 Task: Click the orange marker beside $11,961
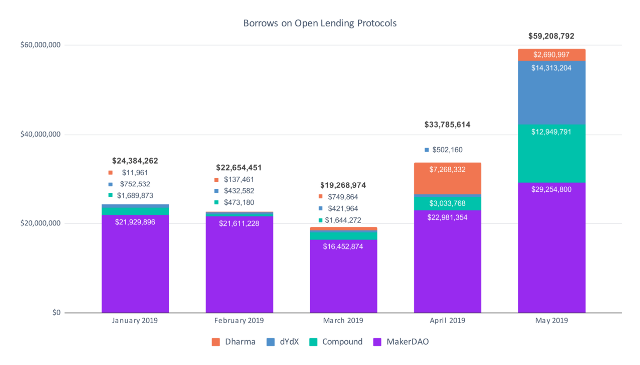click(x=110, y=173)
